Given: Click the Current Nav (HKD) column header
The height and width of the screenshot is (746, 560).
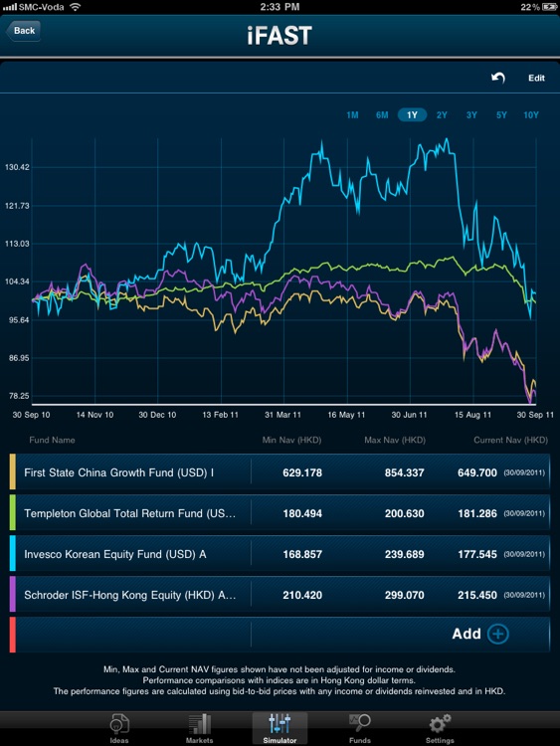Looking at the screenshot, I should pos(510,440).
